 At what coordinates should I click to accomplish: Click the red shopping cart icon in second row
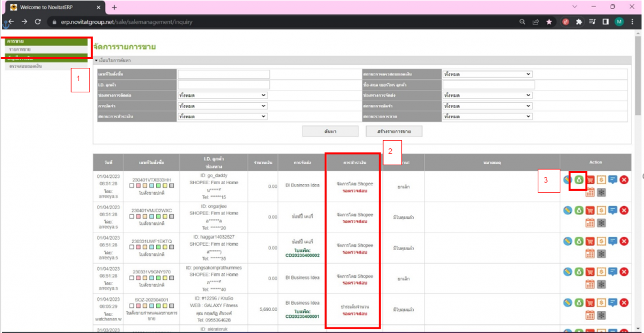590,210
